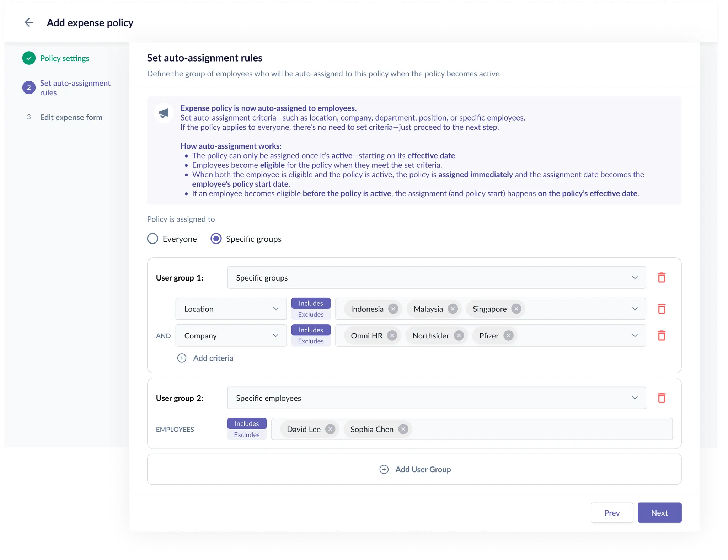Switch Location criteria to Excludes
728x560 pixels.
pos(311,314)
